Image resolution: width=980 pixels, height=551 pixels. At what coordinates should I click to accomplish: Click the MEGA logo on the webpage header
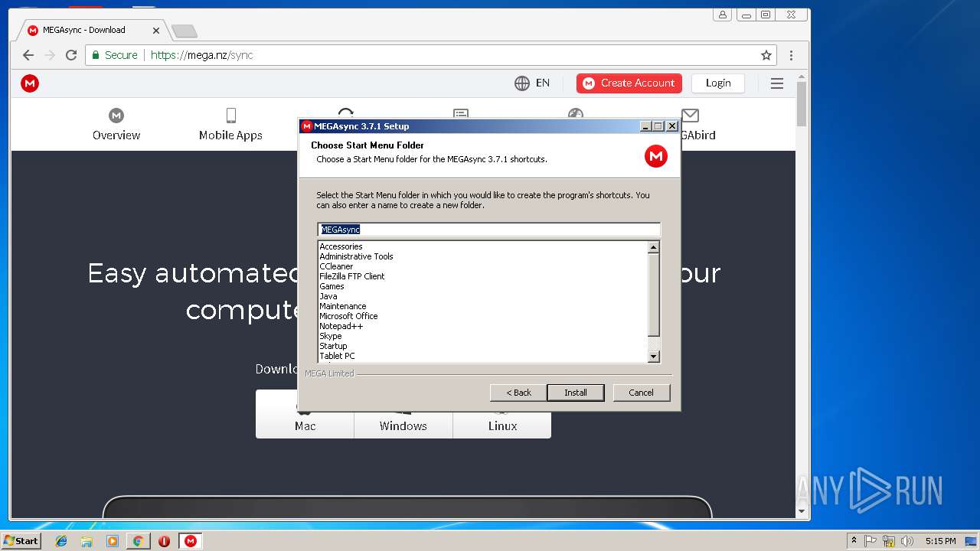[30, 83]
